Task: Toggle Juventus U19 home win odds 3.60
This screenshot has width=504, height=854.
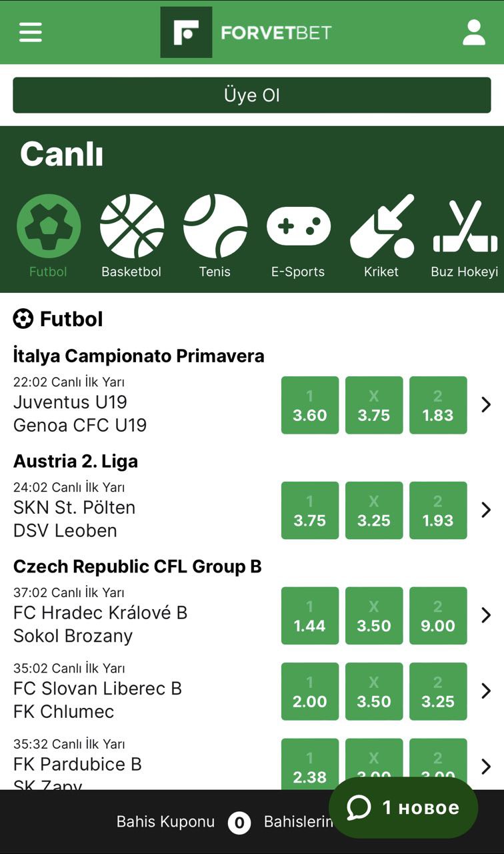Action: pyautogui.click(x=310, y=405)
